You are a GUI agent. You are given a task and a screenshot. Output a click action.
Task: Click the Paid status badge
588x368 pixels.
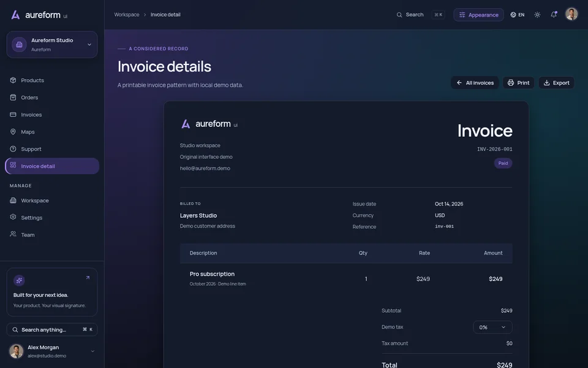[503, 163]
